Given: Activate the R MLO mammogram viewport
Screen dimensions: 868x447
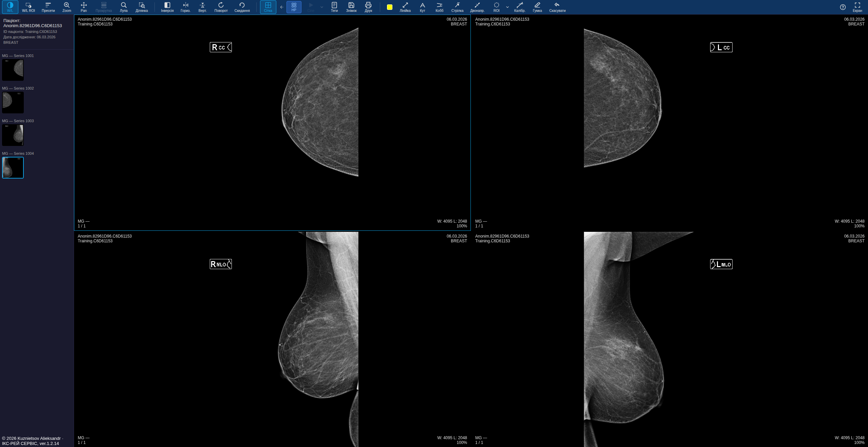Looking at the screenshot, I should (x=272, y=339).
